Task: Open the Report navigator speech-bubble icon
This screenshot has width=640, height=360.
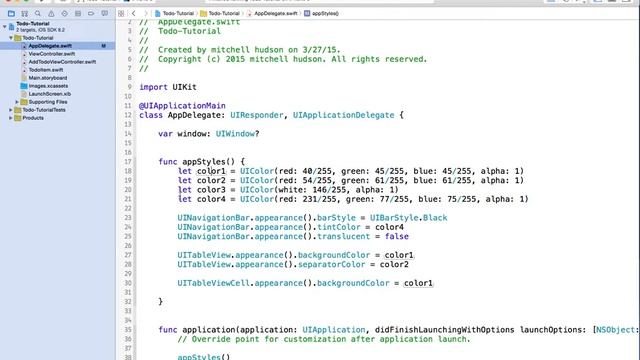Action: [x=104, y=13]
